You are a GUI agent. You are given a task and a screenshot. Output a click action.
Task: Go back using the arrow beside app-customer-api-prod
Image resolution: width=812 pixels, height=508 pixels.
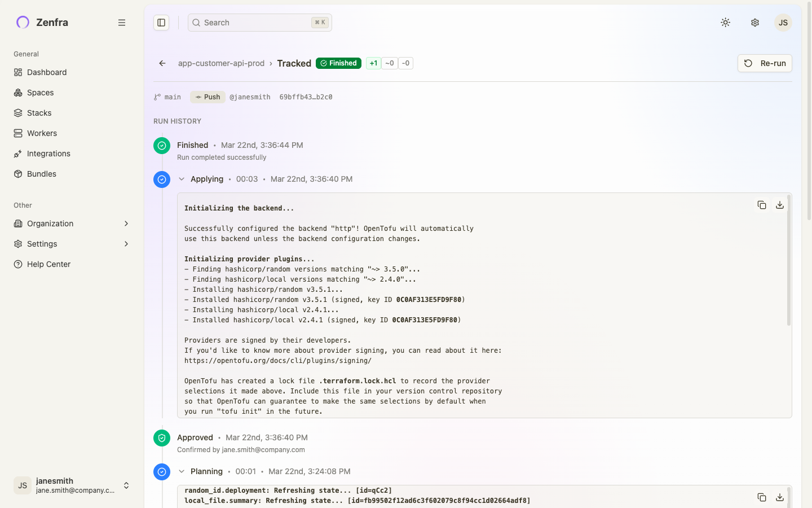[162, 63]
